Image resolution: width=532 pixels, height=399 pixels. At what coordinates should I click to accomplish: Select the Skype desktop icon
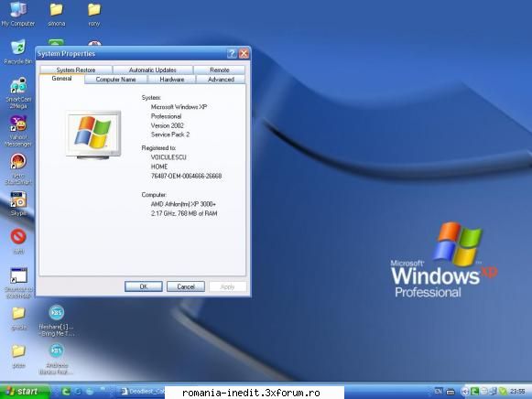pos(18,203)
